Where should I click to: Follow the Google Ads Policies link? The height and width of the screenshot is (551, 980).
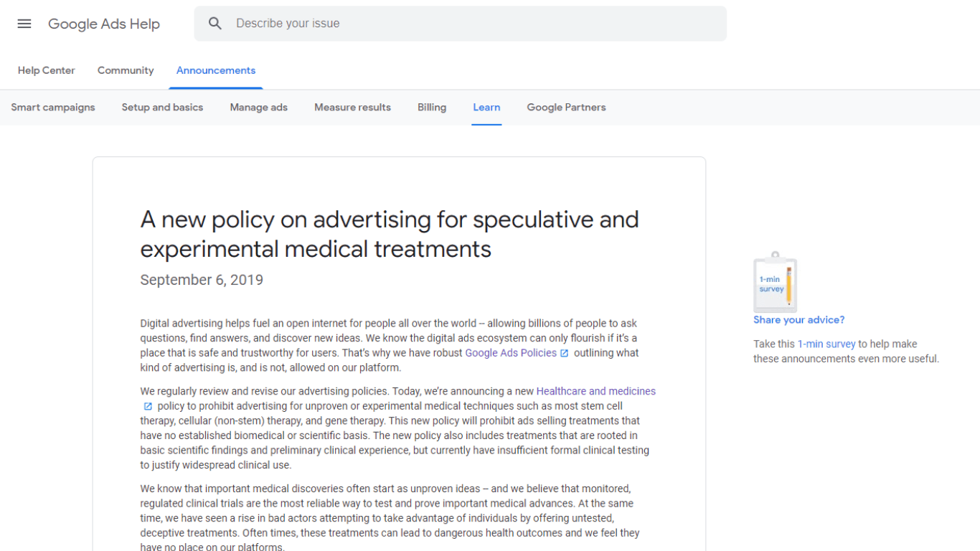coord(511,353)
